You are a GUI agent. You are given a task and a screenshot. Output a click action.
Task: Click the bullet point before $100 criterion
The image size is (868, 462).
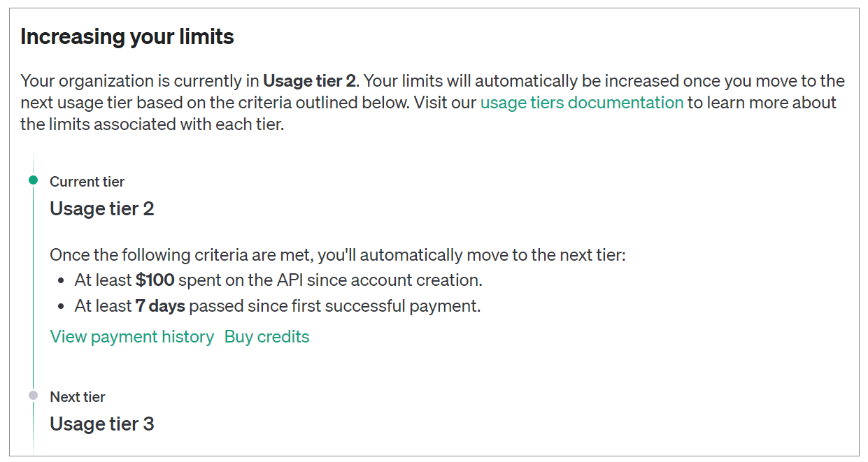62,281
